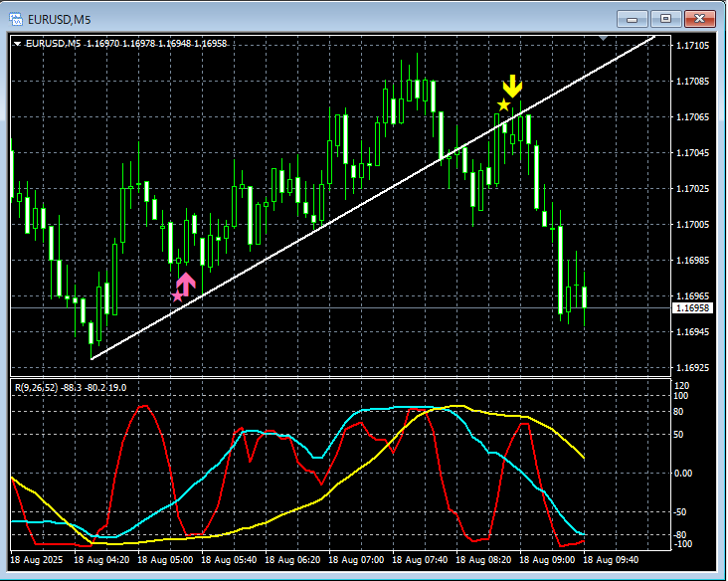Image resolution: width=728 pixels, height=581 pixels.
Task: Click the pink up arrow buy signal
Action: pos(186,285)
